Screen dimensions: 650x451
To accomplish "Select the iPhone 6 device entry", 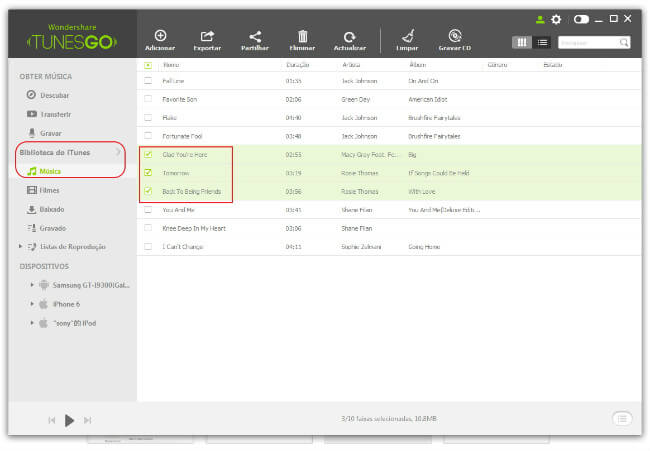I will point(66,304).
